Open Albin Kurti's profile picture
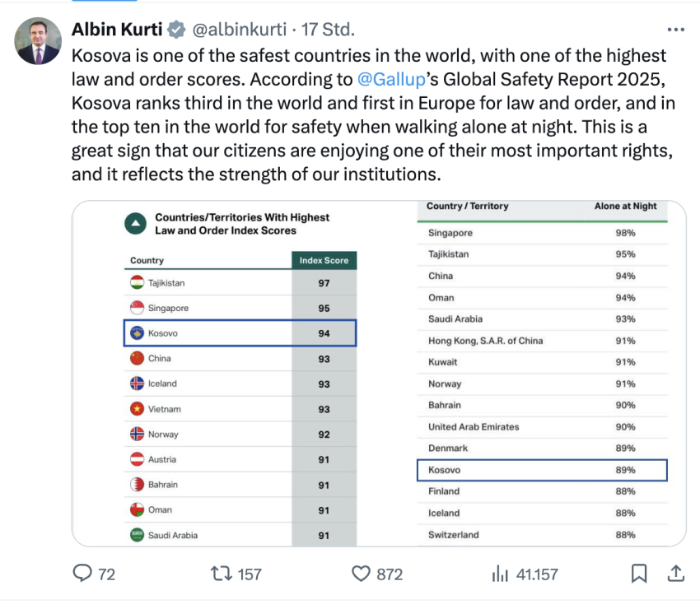 (x=37, y=41)
